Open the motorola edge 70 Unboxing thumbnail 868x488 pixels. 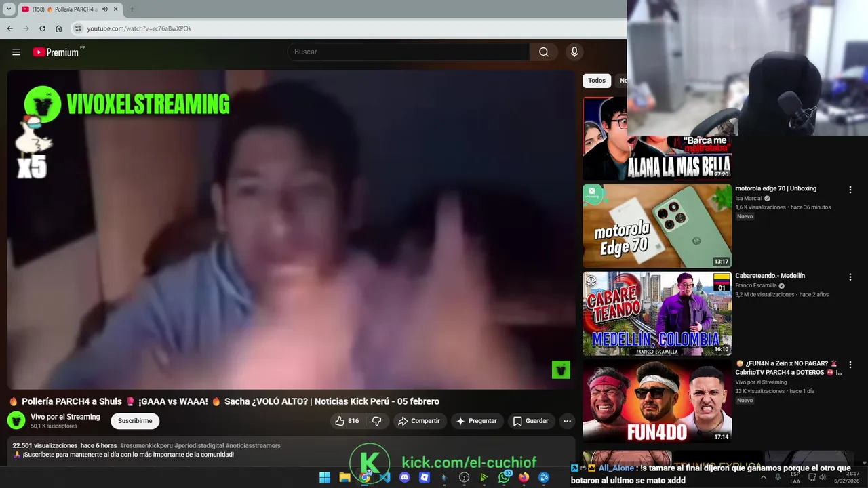click(657, 226)
